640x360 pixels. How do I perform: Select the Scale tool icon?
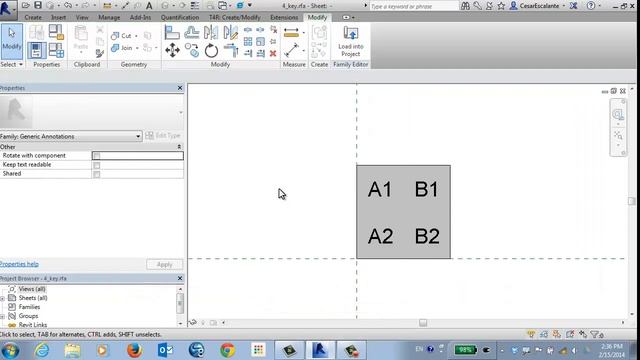260,41
